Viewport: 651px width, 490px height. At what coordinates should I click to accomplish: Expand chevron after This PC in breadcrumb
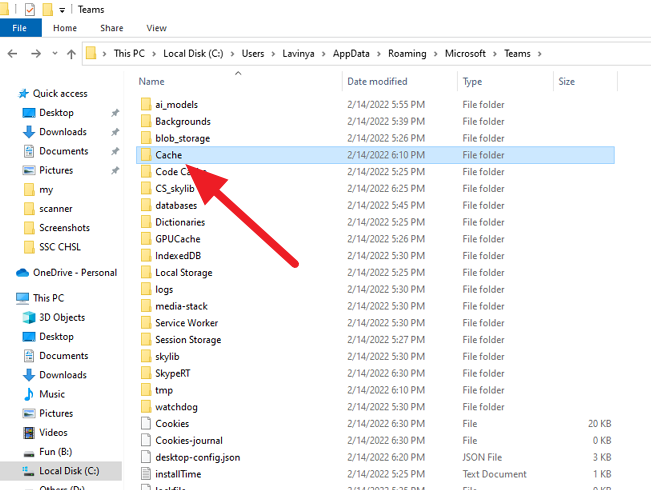(x=154, y=54)
